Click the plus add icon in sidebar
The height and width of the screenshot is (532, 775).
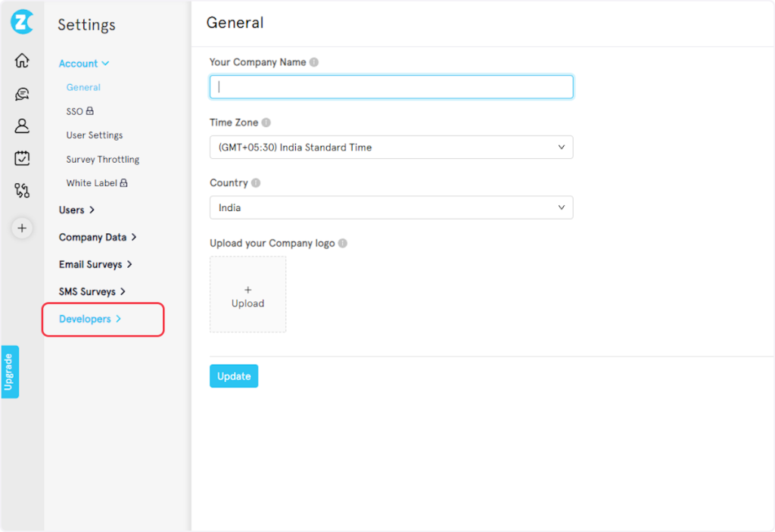tap(22, 227)
